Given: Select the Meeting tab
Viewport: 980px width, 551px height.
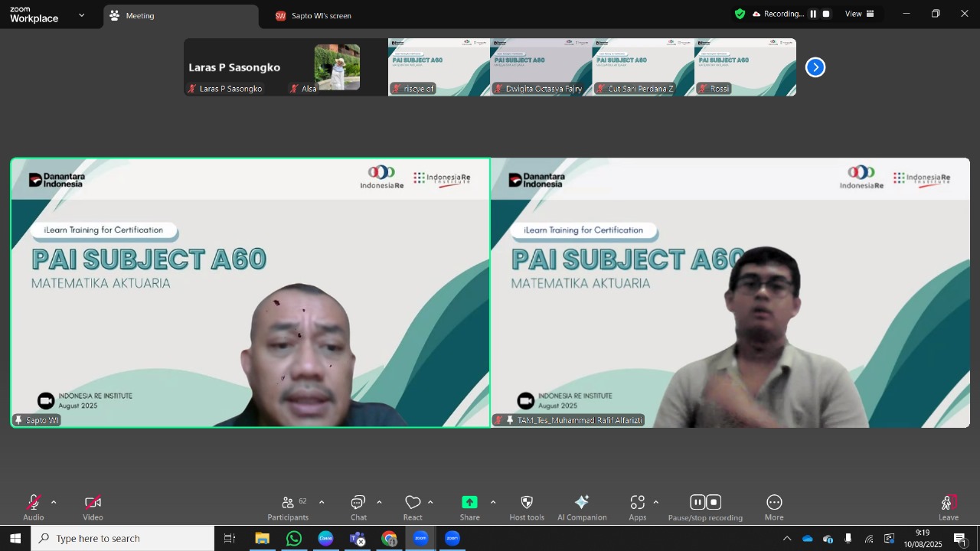Looking at the screenshot, I should click(181, 16).
